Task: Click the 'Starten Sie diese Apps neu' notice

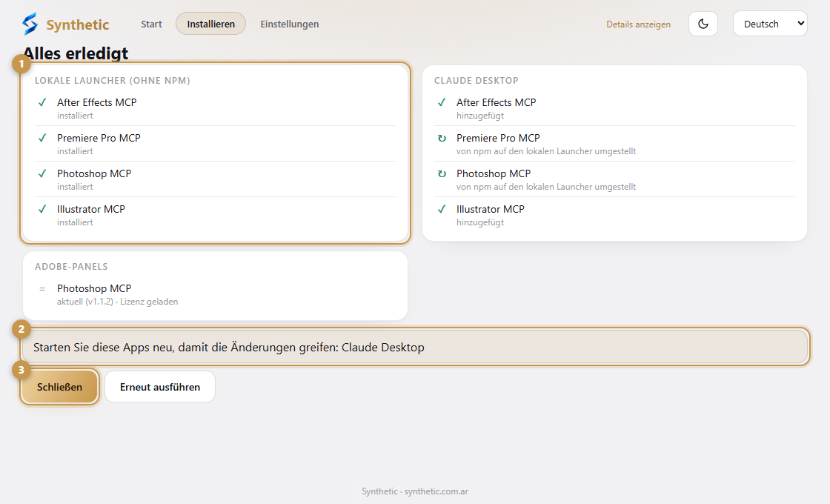Action: tap(415, 348)
